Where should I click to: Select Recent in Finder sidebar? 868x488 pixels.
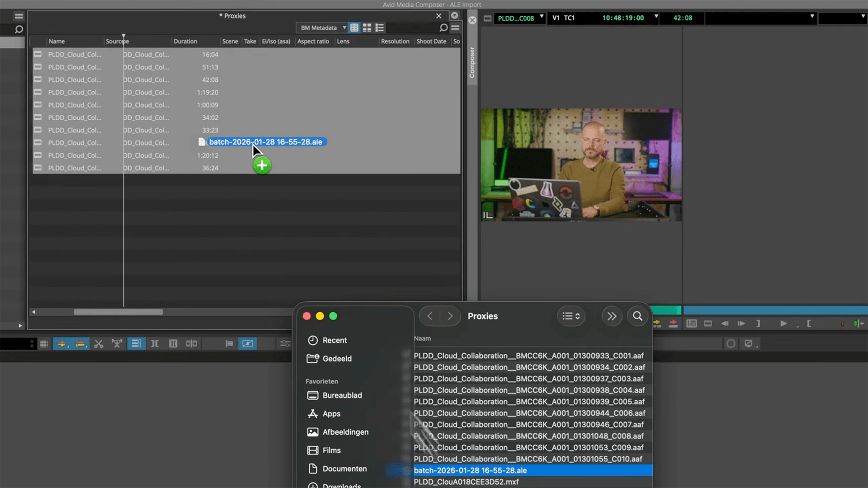tap(334, 340)
